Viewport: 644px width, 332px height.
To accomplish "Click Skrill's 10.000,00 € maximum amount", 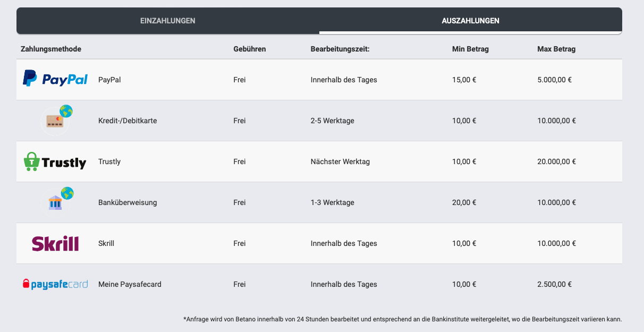I will tap(556, 243).
